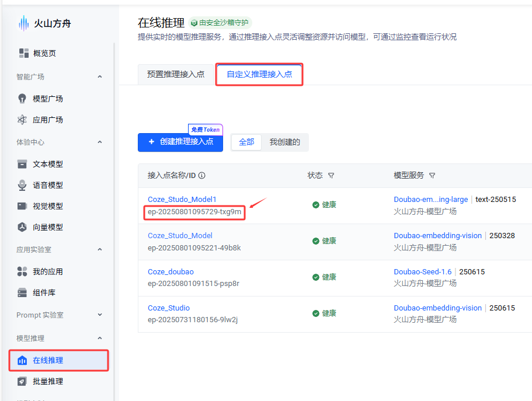The width and height of the screenshot is (532, 401).
Task: Click the 火山方舟 logo icon
Action: pos(23,23)
